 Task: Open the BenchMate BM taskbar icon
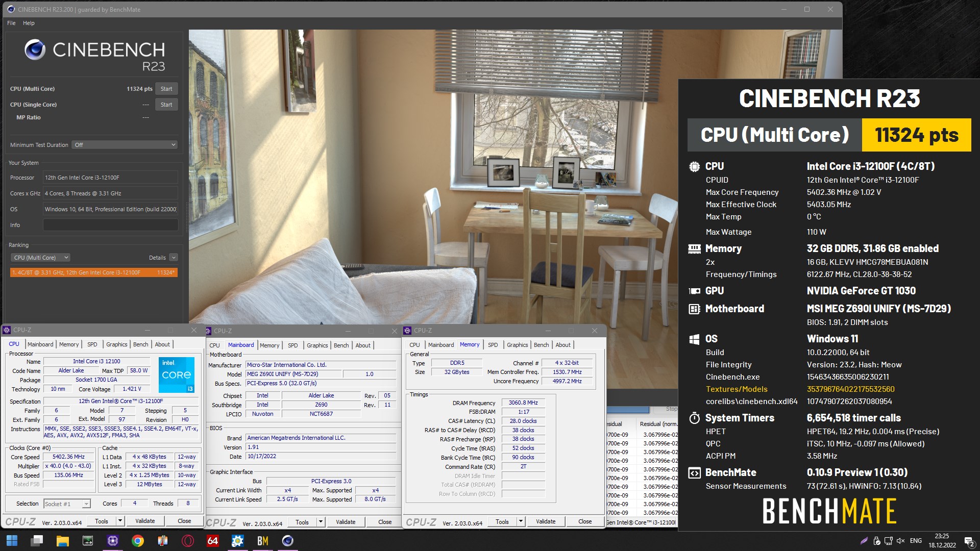[x=263, y=541]
